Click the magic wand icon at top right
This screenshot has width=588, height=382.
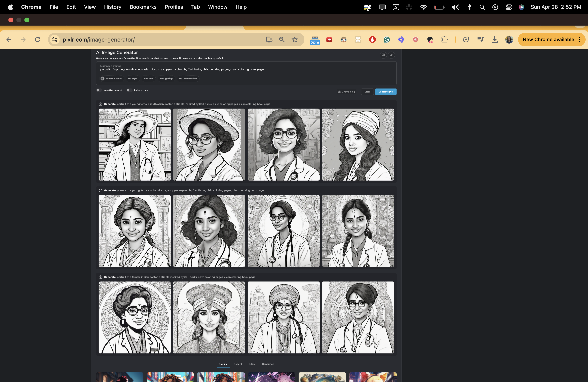[391, 55]
